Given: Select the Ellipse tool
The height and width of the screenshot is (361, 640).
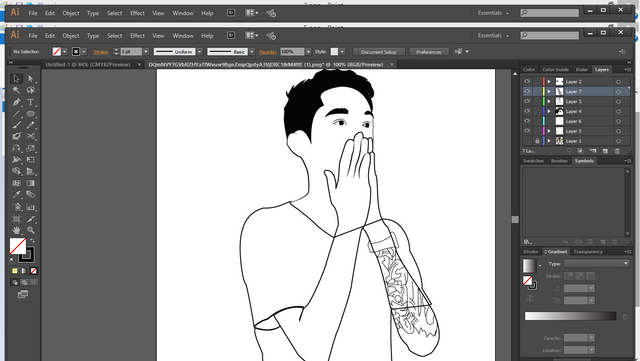Looking at the screenshot, I should [x=31, y=114].
